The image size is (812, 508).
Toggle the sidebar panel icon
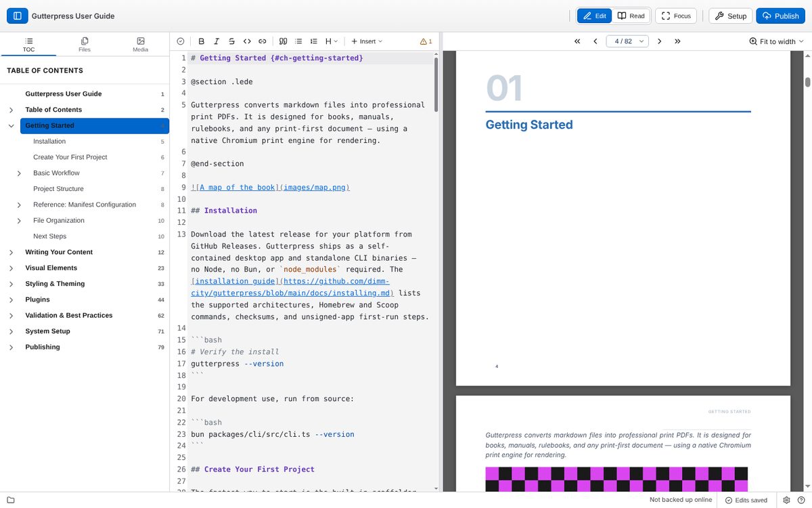pos(17,16)
